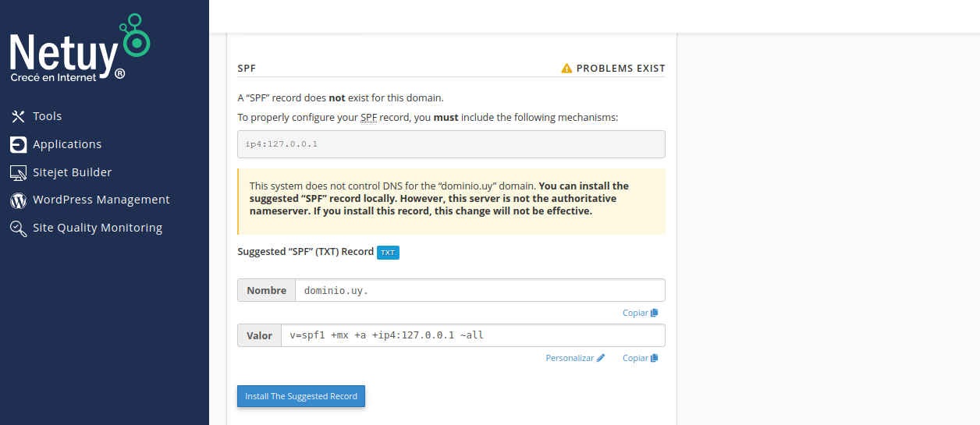Open Applications in the sidebar menu
The image size is (980, 425).
tap(67, 144)
